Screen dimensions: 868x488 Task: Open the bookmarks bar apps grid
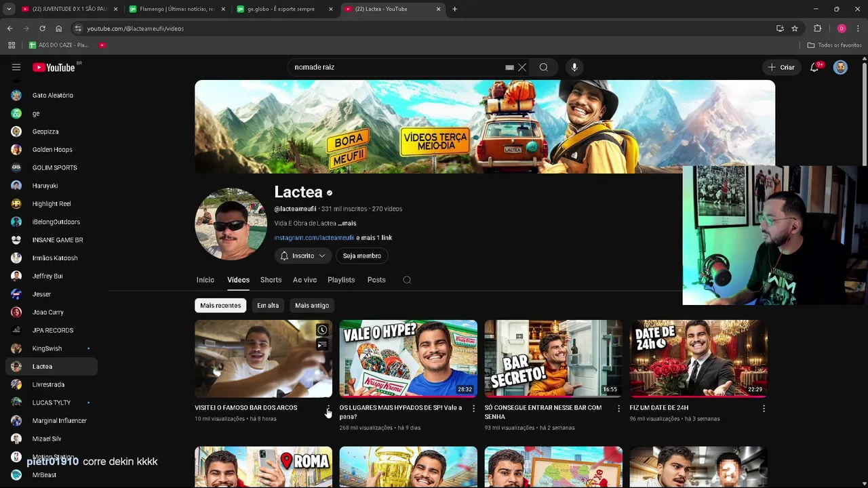point(12,45)
